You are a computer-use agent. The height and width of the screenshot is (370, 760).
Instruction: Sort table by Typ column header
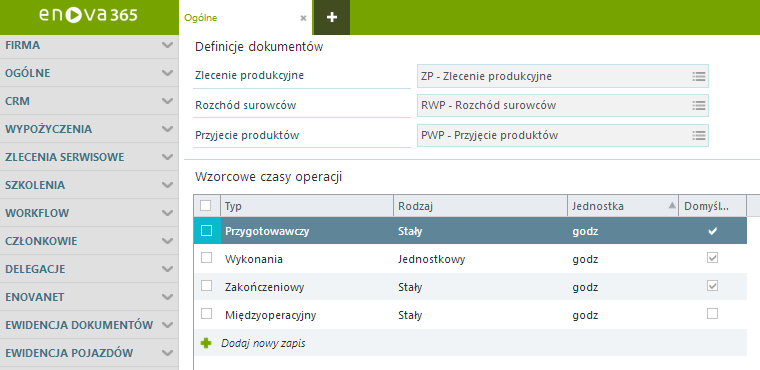tap(307, 206)
